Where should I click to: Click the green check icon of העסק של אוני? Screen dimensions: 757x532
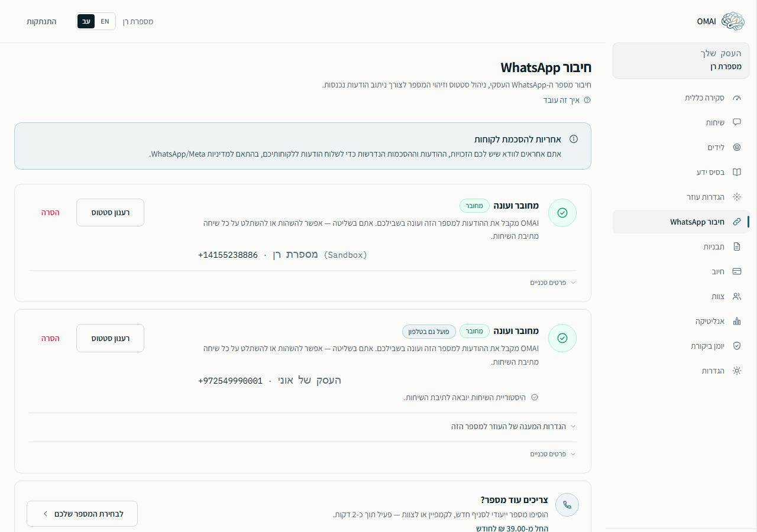562,338
